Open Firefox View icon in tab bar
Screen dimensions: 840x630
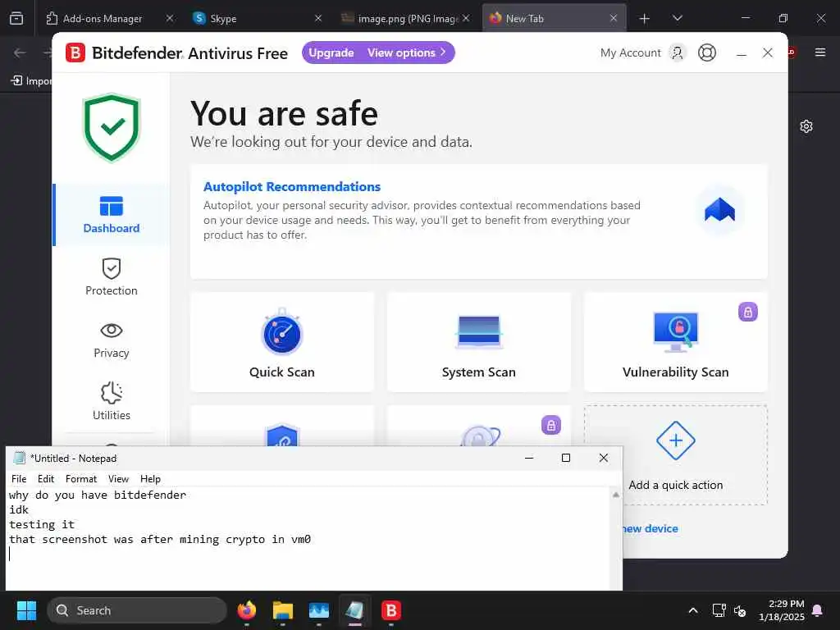16,18
